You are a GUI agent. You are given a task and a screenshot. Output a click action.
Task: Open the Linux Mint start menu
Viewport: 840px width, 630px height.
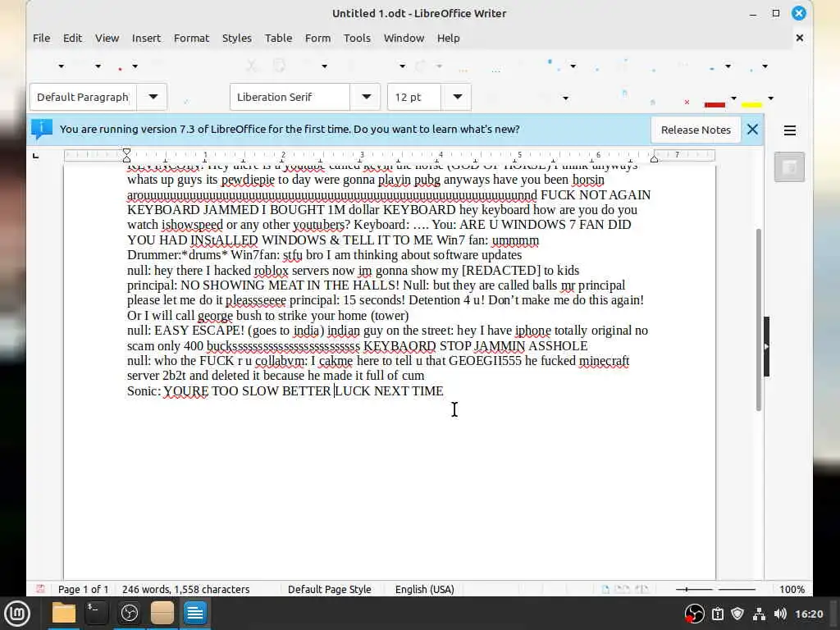click(17, 614)
